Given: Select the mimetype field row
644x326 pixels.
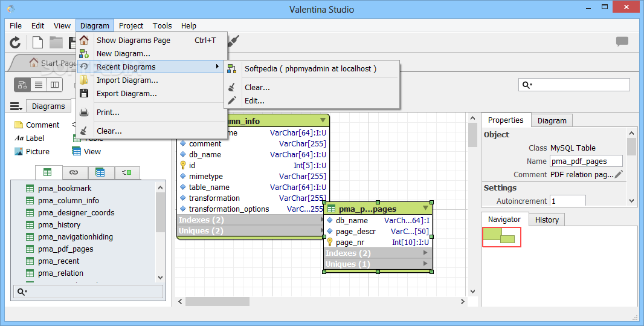Looking at the screenshot, I should 253,177.
